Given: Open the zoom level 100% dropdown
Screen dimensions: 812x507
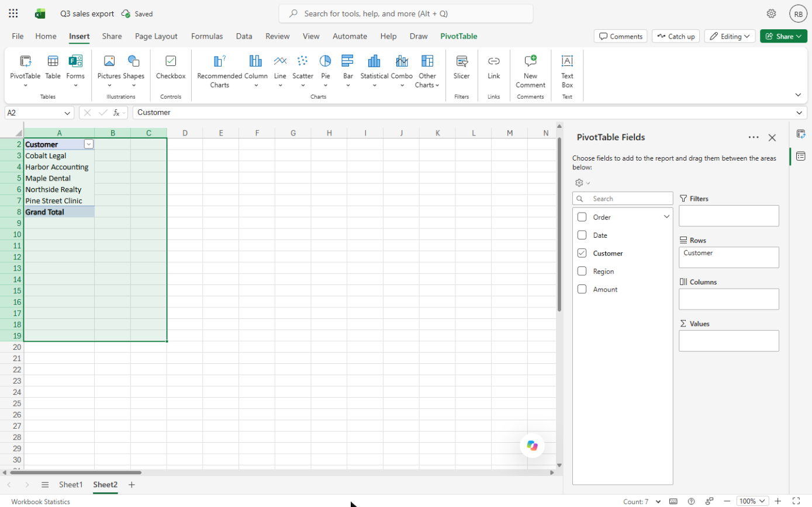Looking at the screenshot, I should tap(752, 501).
